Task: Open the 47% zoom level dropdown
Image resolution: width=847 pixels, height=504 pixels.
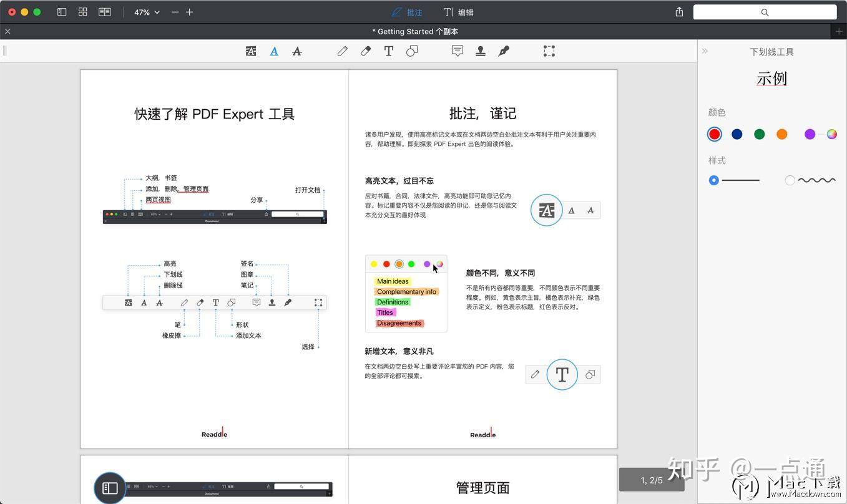Action: click(x=147, y=12)
